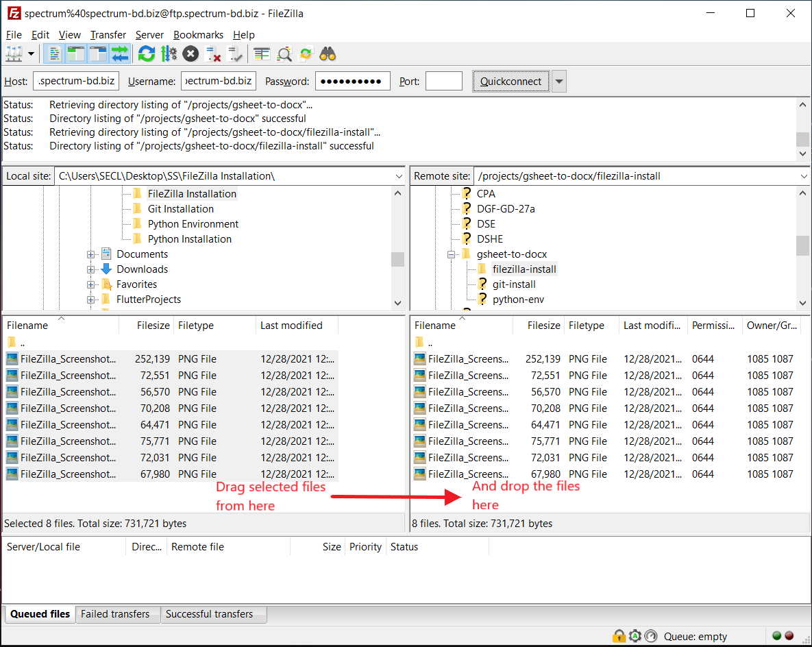Expand the Downloads folder in local tree
Viewport: 812px width, 647px height.
pyautogui.click(x=90, y=269)
